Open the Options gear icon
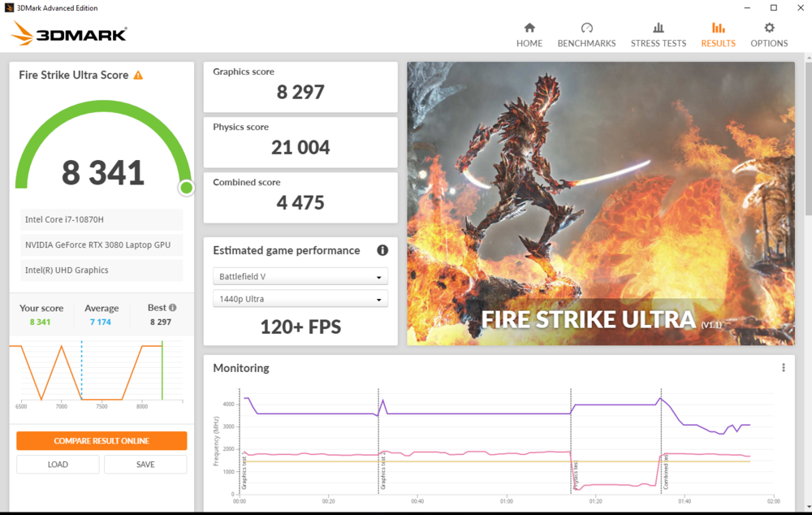 (x=769, y=28)
